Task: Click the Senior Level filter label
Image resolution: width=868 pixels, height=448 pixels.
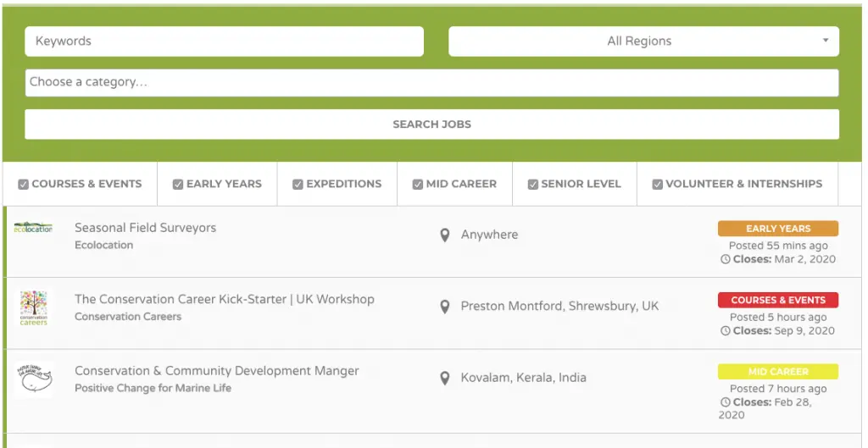Action: coord(581,184)
